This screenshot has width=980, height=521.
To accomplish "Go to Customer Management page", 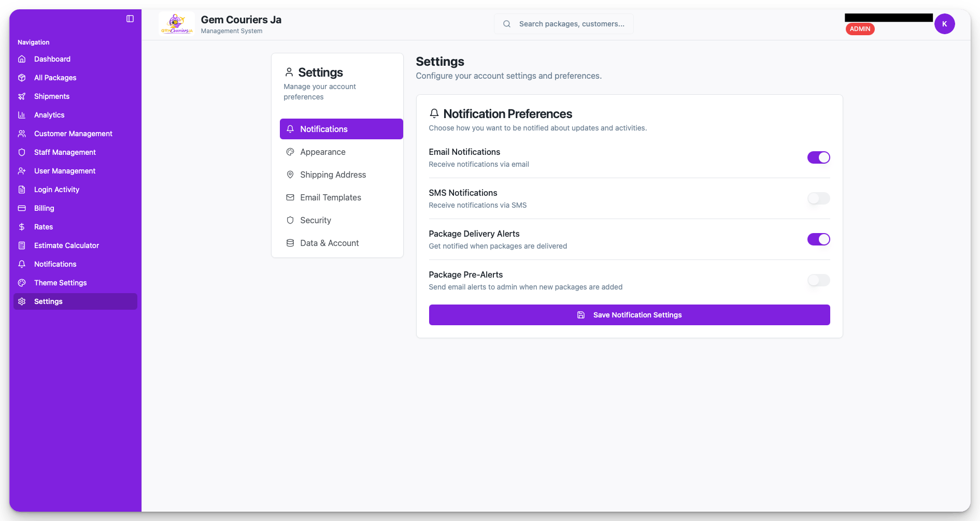I will (x=73, y=134).
